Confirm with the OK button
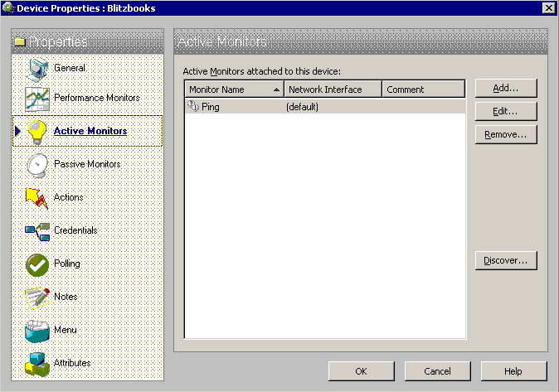This screenshot has height=392, width=559. 361,371
